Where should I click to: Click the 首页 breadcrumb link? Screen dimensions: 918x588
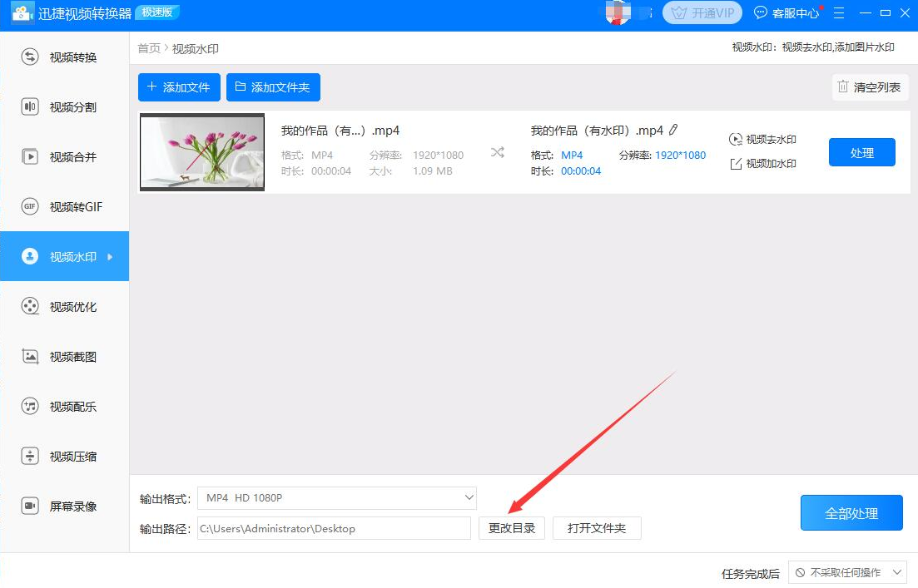[x=149, y=48]
